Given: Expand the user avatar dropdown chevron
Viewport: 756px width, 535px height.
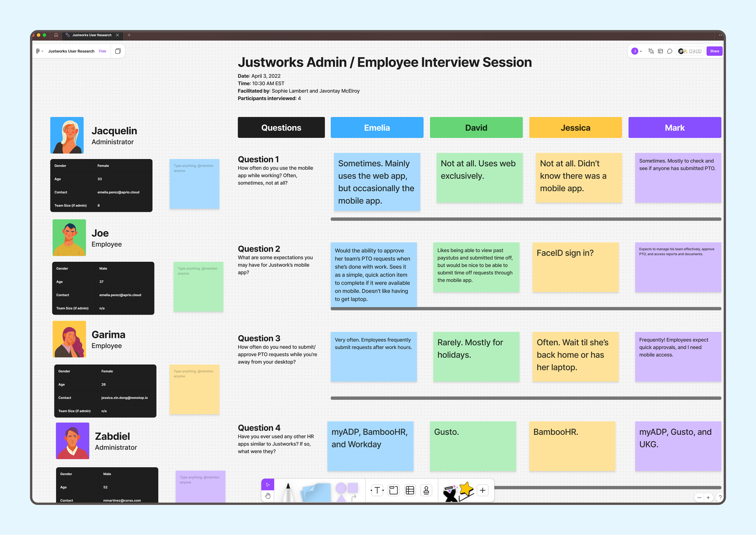Looking at the screenshot, I should pos(641,51).
